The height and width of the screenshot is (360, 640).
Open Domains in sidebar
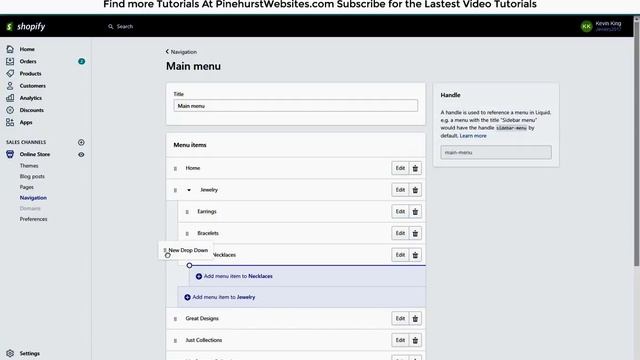click(x=30, y=209)
